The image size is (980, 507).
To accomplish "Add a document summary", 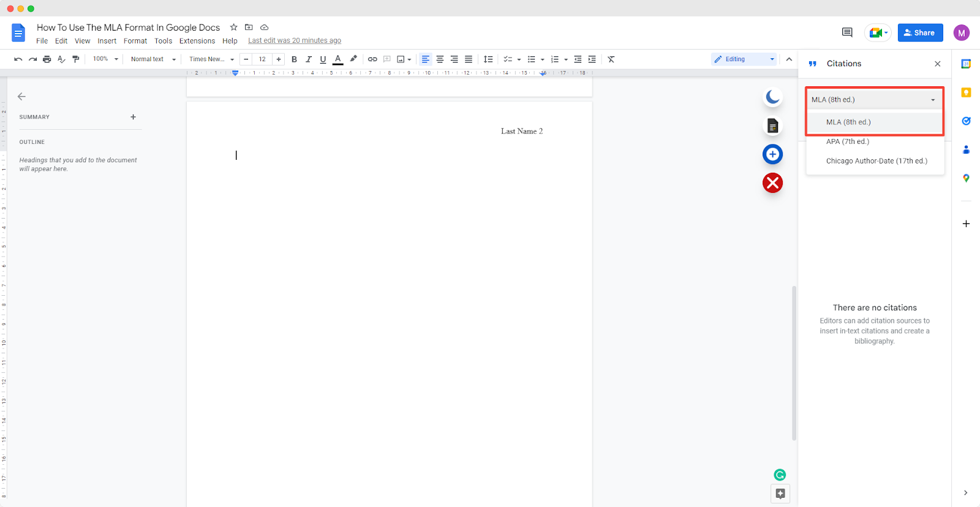I will (x=133, y=117).
